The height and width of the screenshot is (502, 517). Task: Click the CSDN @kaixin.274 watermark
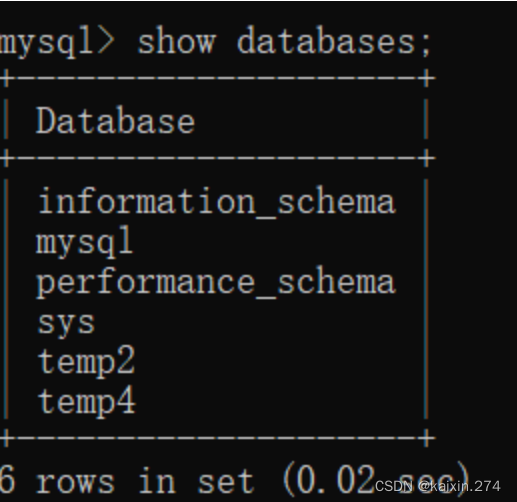click(438, 486)
